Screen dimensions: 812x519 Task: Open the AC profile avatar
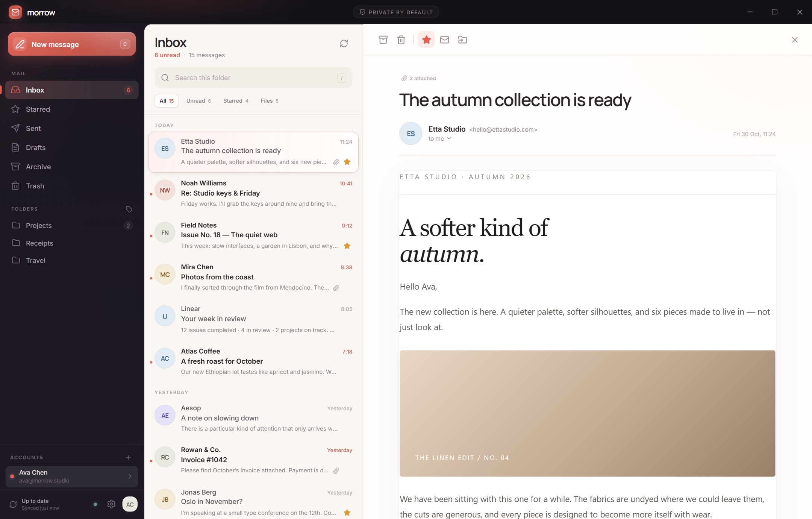130,504
